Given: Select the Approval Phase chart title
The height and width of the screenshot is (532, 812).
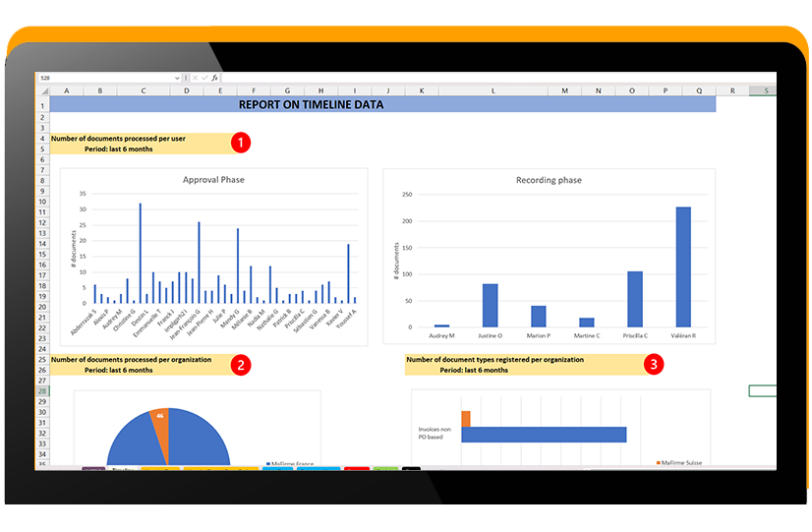Looking at the screenshot, I should point(213,180).
